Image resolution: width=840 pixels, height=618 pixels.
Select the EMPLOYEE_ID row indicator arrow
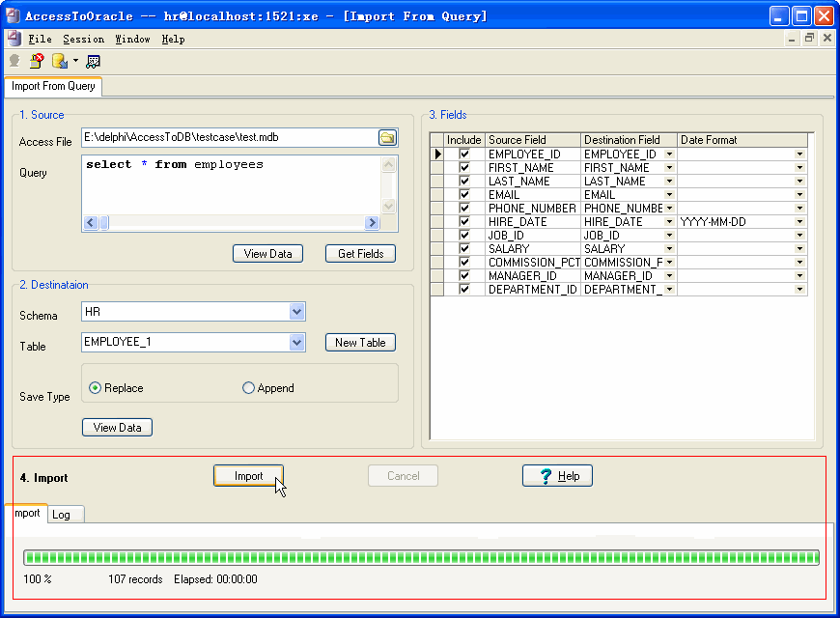point(437,154)
